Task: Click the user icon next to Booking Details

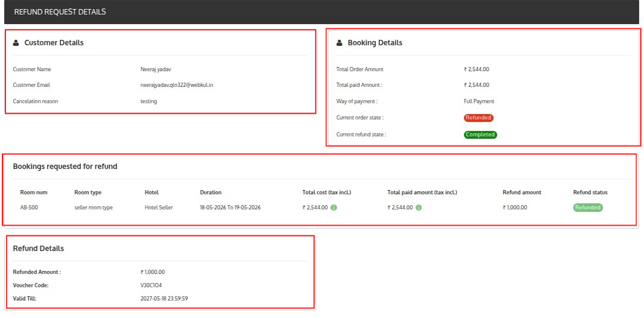Action: tap(340, 43)
